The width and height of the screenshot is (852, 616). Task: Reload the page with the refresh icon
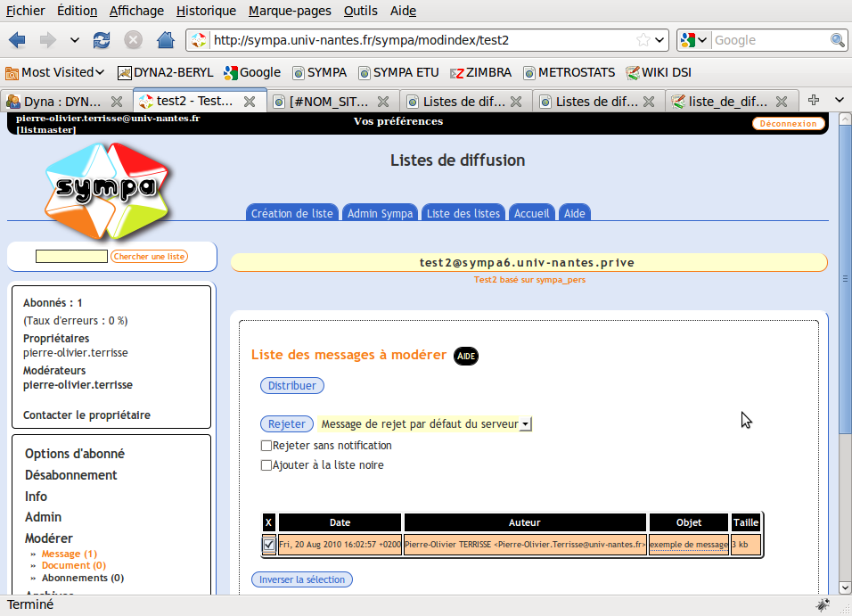click(102, 40)
